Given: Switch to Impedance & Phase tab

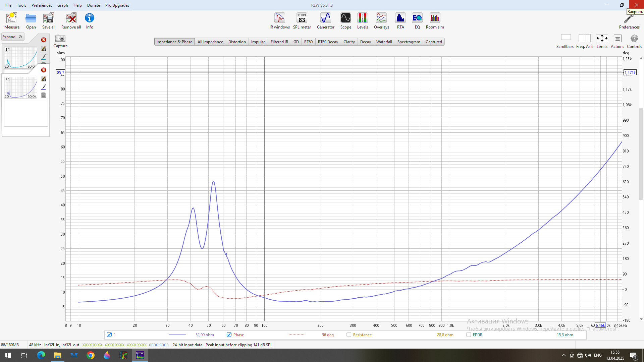Looking at the screenshot, I should pyautogui.click(x=174, y=42).
